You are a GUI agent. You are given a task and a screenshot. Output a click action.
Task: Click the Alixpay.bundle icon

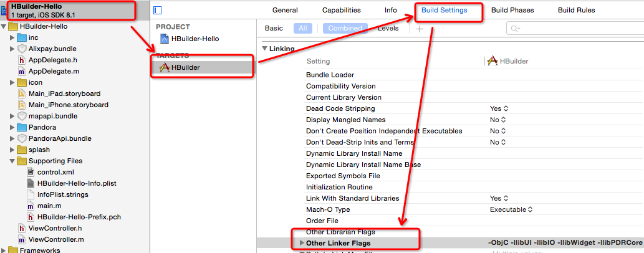(22, 49)
